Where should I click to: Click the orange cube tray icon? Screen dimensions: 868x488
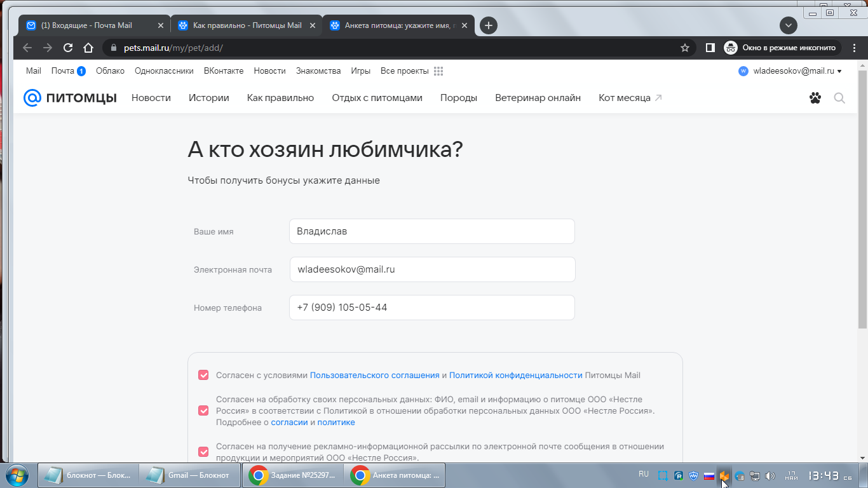point(724,475)
